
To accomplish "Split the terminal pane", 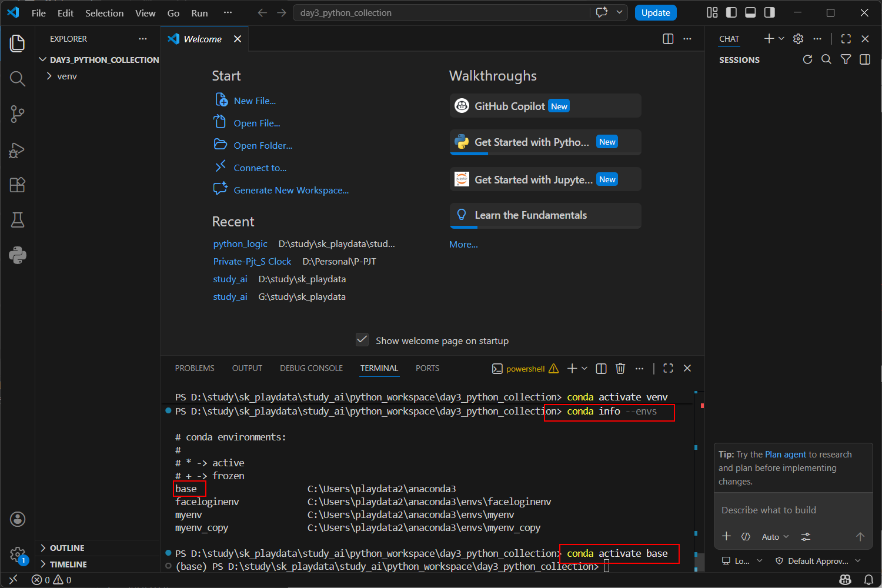I will point(601,368).
